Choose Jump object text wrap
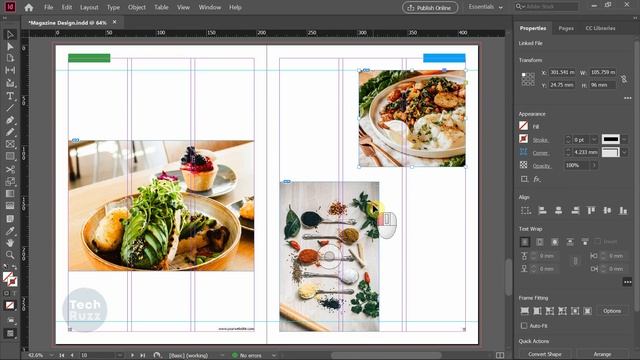Viewport: 640px width, 360px height. 570,242
